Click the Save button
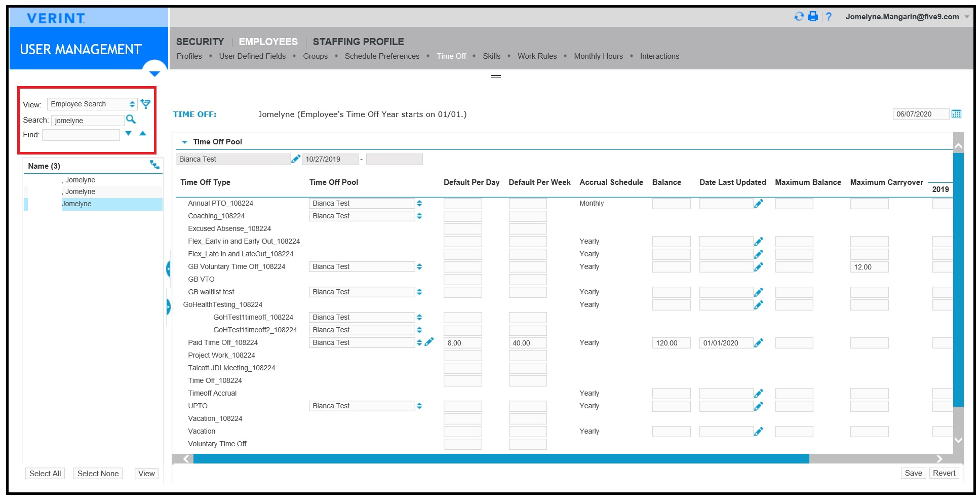 913,473
